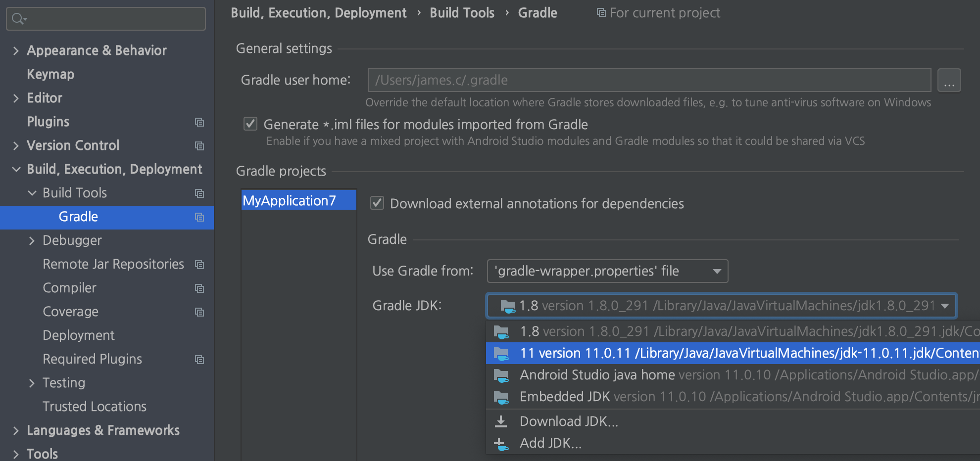Screen dimensions: 980x461
Task: Expand Languages & Frameworks section
Action: [16, 430]
